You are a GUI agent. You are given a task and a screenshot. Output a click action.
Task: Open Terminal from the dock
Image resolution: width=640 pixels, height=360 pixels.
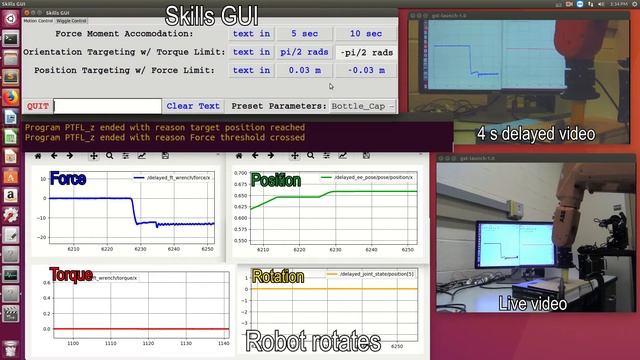coord(11,39)
